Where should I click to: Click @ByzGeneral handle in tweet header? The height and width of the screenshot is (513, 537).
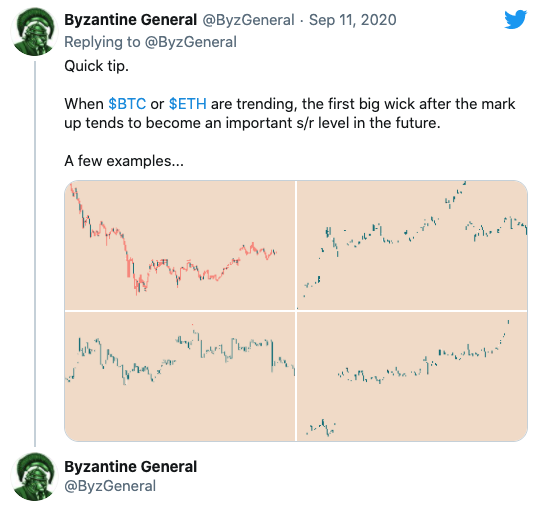[x=248, y=20]
